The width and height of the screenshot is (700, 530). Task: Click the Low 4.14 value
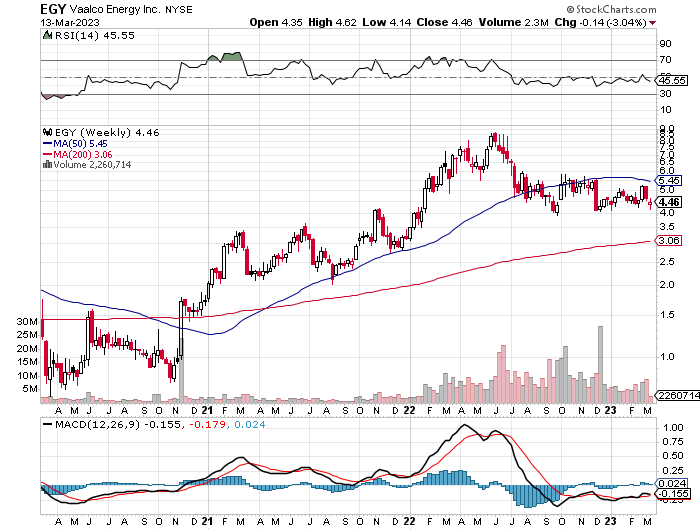387,22
